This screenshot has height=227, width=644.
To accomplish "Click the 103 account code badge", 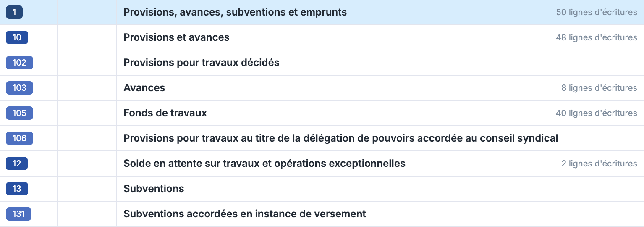I will (x=19, y=88).
